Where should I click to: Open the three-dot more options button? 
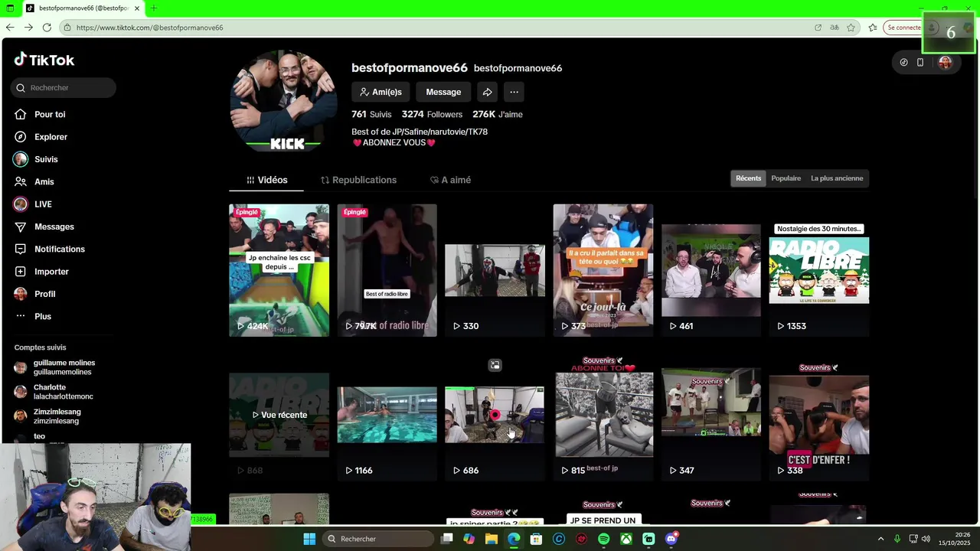click(x=514, y=92)
